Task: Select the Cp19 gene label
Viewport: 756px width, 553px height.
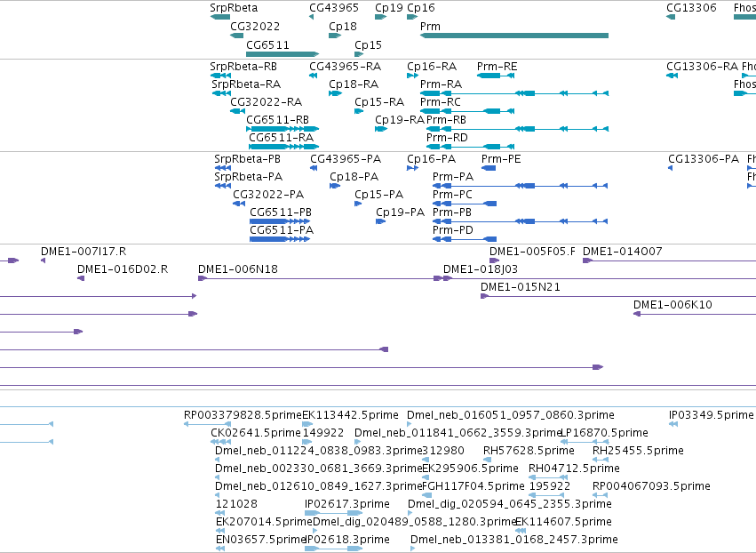Action: click(x=388, y=8)
